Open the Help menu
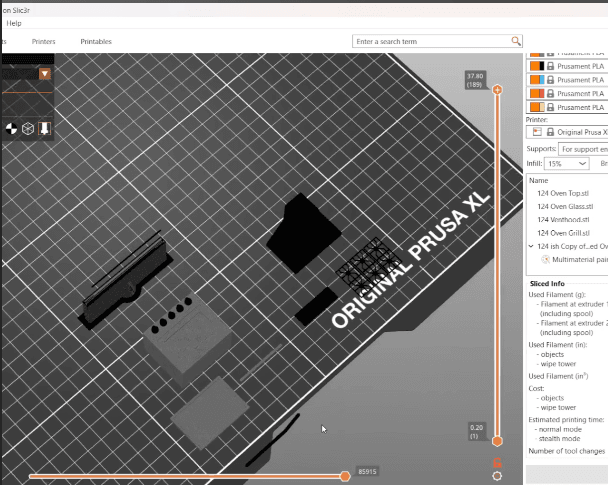The height and width of the screenshot is (485, 608). pyautogui.click(x=14, y=23)
